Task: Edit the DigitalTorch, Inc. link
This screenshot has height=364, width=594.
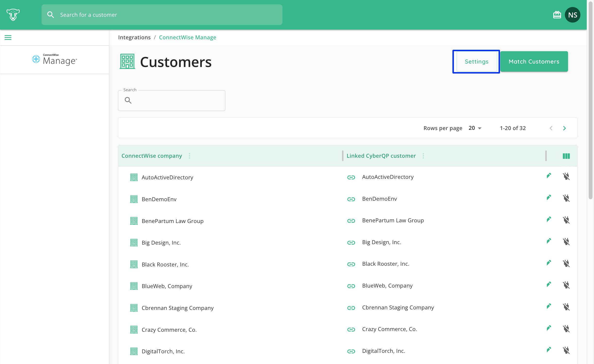Action: [x=549, y=350]
